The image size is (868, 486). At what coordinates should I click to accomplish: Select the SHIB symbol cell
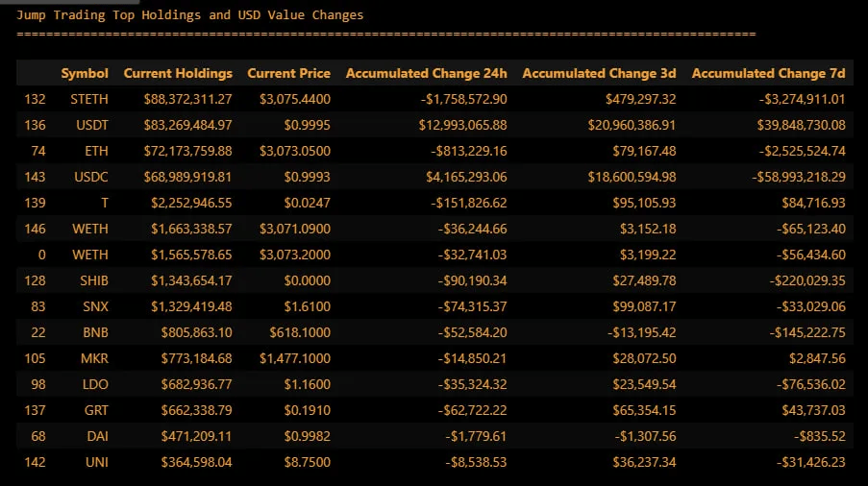(94, 280)
